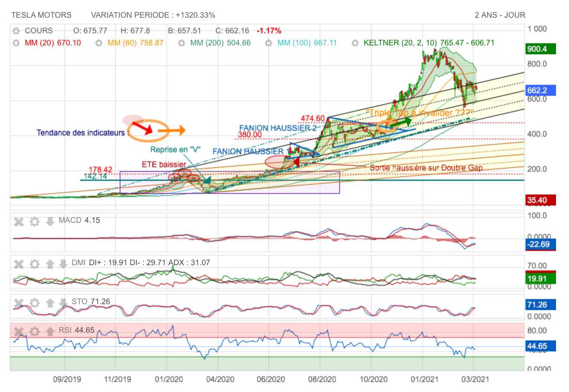The height and width of the screenshot is (392, 569).
Task: Open RSI indicator settings gear
Action: (x=35, y=331)
